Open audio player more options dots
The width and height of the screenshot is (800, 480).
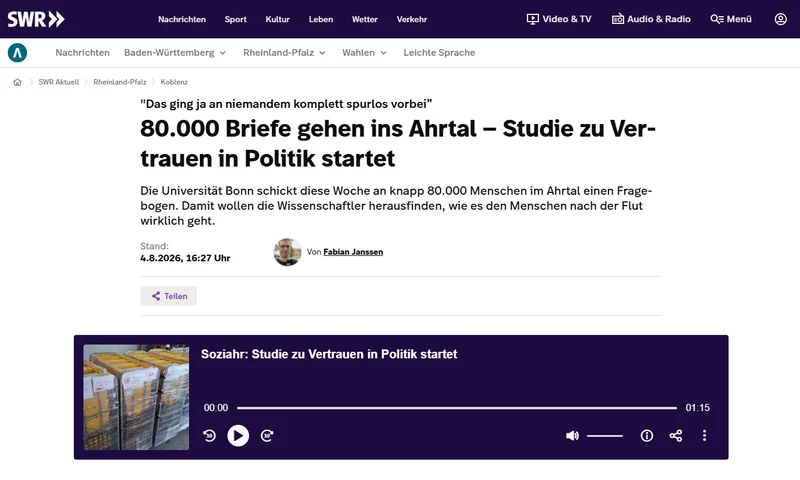[x=704, y=436]
